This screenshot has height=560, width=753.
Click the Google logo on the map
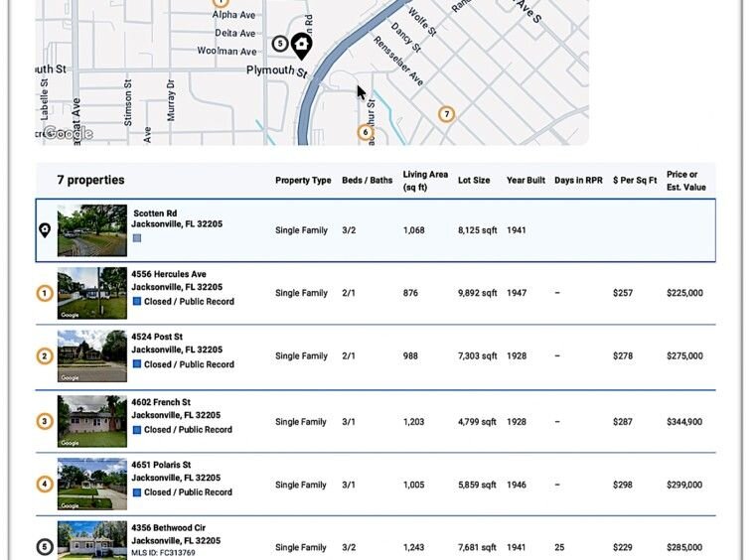68,134
